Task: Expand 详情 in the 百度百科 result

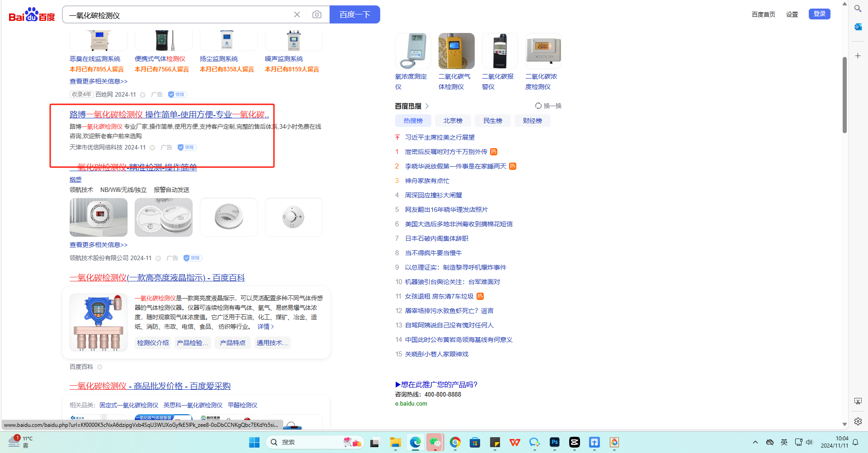Action: pos(266,327)
